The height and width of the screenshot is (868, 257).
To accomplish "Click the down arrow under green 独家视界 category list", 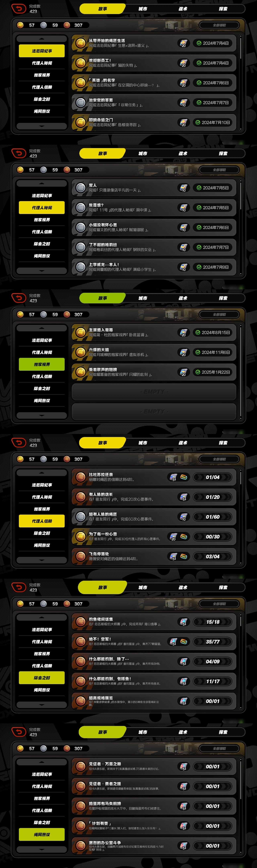I will pos(42,416).
